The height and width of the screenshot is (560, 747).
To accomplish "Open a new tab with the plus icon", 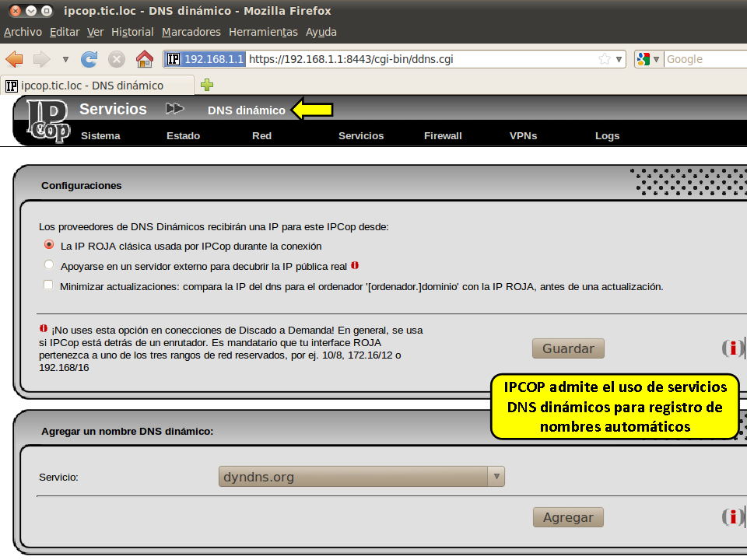I will (207, 85).
